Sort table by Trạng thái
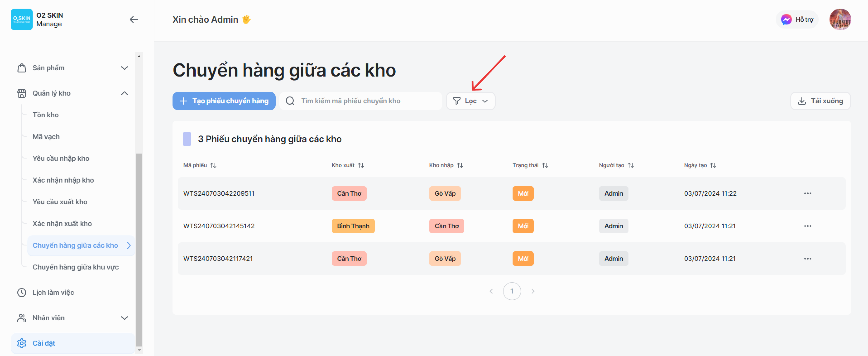The image size is (868, 356). [545, 165]
